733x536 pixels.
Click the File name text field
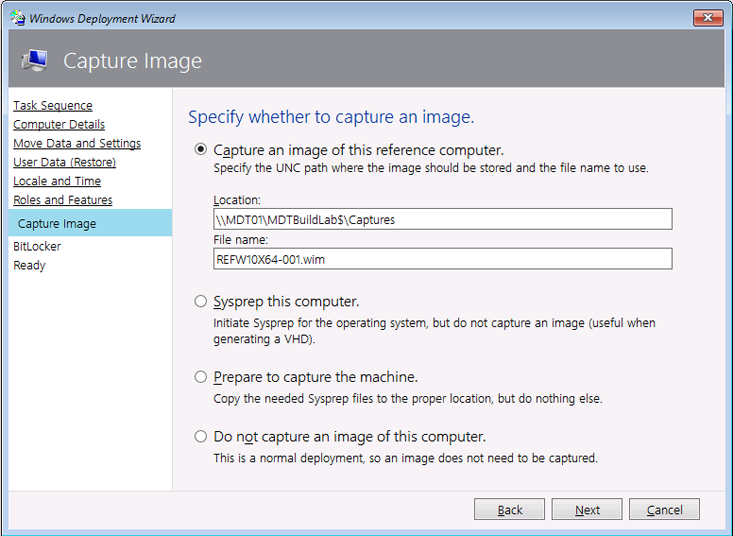pos(442,258)
